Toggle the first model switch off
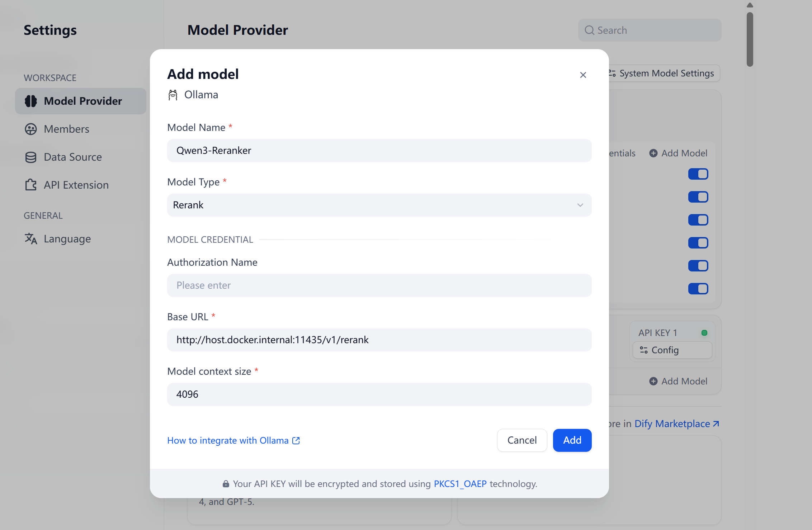 pos(698,174)
